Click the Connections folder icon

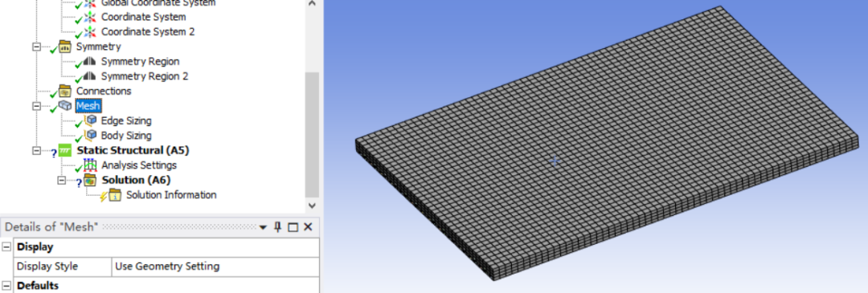click(65, 91)
